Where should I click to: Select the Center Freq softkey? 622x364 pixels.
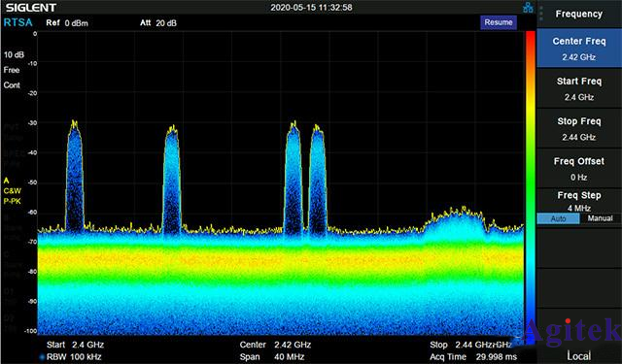point(579,49)
